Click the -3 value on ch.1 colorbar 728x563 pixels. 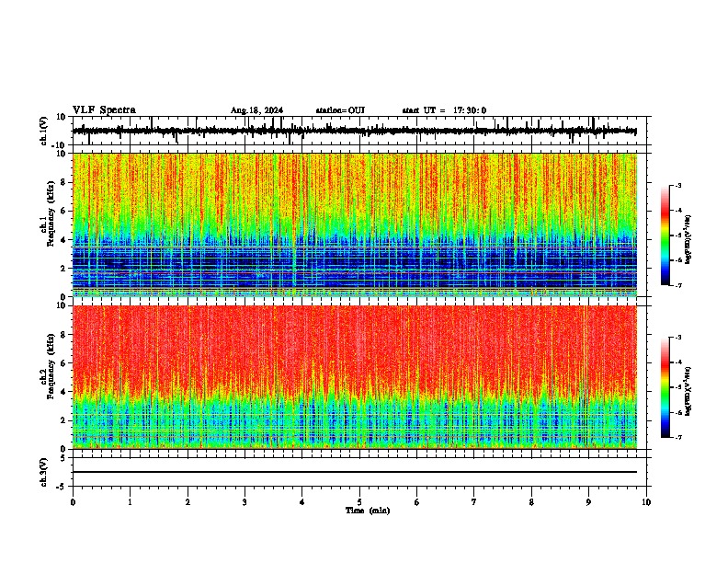(678, 185)
